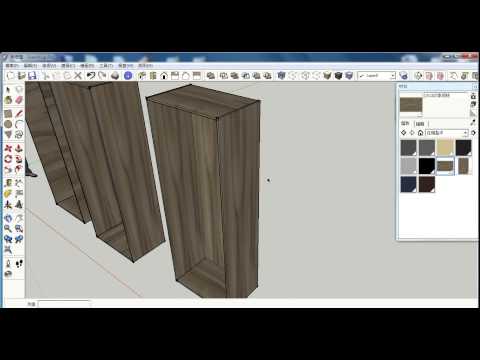Activate the Orbit camera tool

(8, 218)
